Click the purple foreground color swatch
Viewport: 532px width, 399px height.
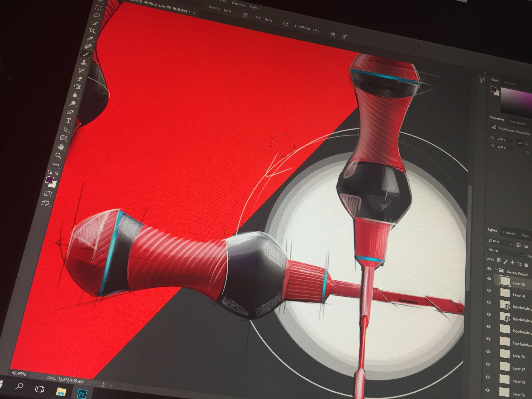[x=49, y=179]
